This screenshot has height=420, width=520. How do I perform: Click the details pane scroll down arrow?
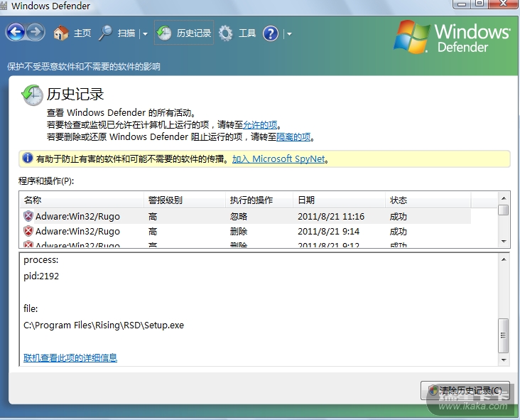coord(504,360)
